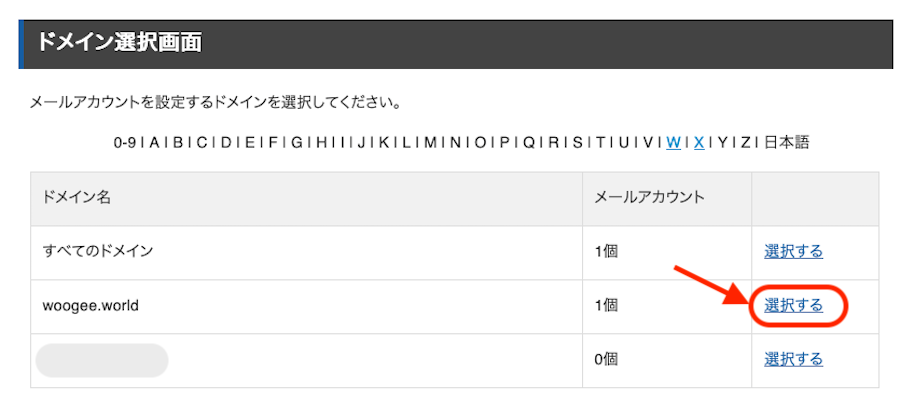The width and height of the screenshot is (900, 412).
Task: Click the すべてのドメイン row label
Action: point(98,251)
